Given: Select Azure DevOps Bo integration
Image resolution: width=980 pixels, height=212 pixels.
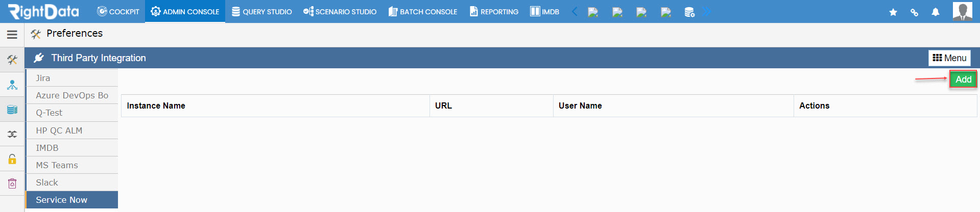Looking at the screenshot, I should (x=72, y=95).
